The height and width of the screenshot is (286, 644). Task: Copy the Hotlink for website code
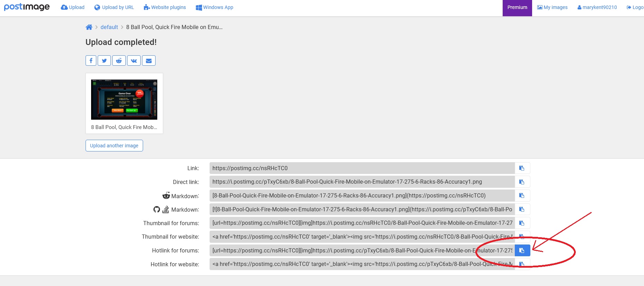pos(522,264)
